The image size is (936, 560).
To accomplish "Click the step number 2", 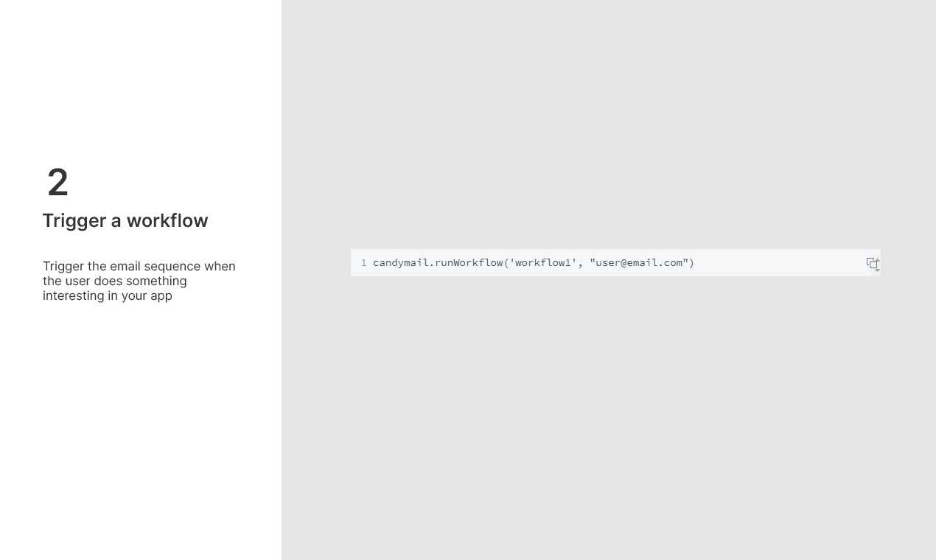I will pyautogui.click(x=57, y=183).
